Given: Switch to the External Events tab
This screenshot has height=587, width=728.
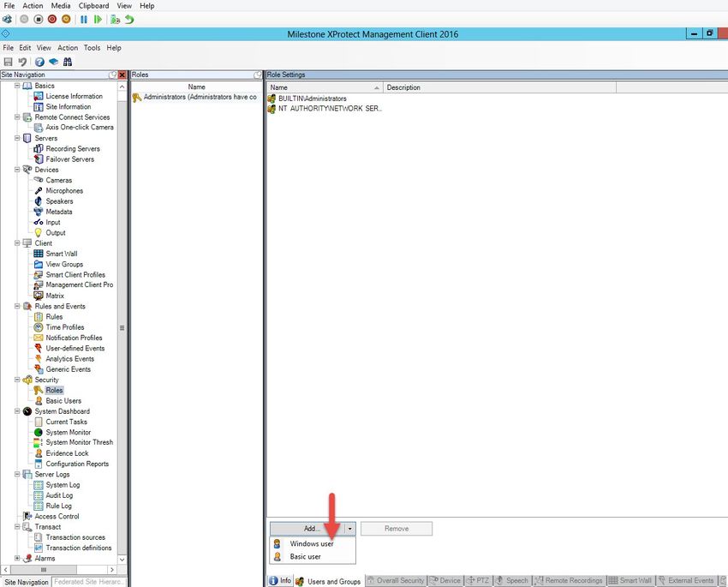Looking at the screenshot, I should point(686,580).
